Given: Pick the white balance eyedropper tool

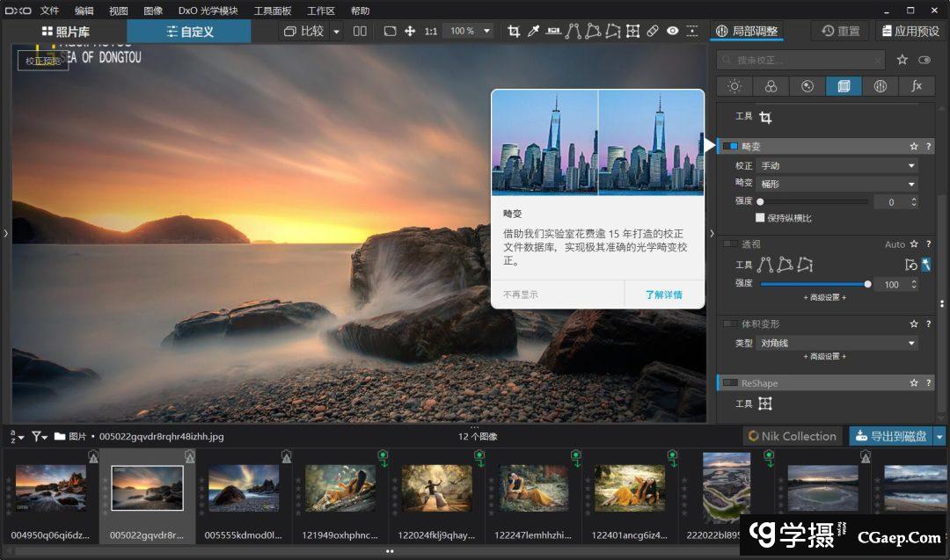Looking at the screenshot, I should coord(533,31).
